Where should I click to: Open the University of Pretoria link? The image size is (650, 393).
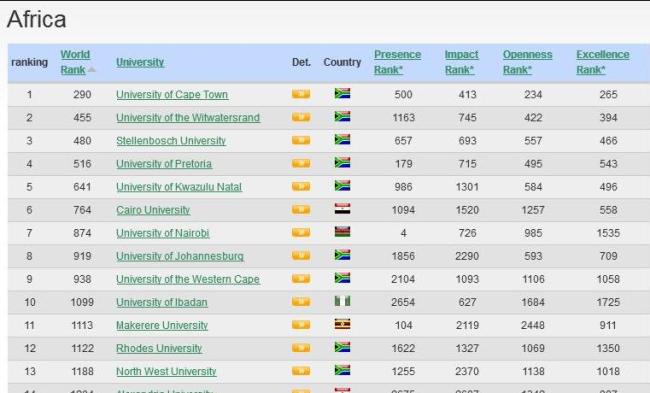(x=164, y=164)
